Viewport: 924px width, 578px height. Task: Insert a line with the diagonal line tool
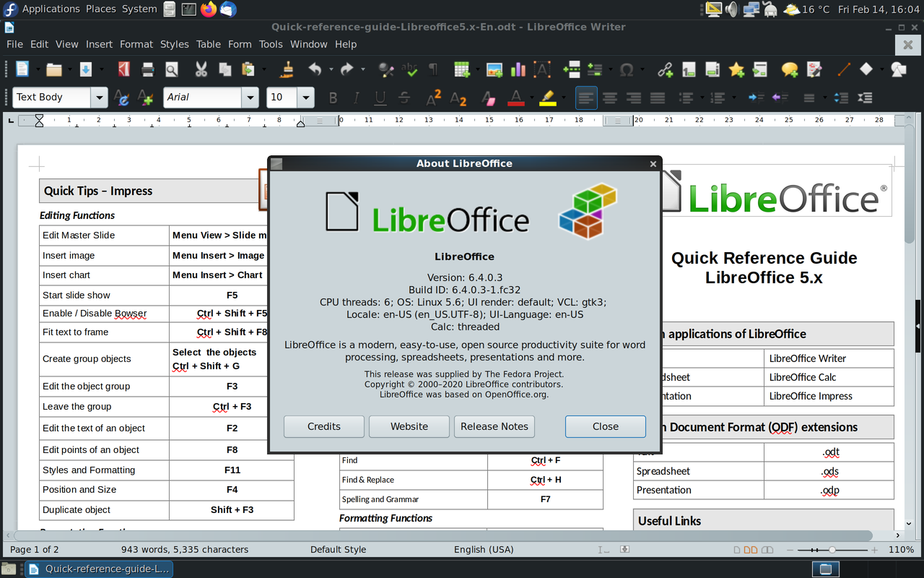point(843,69)
